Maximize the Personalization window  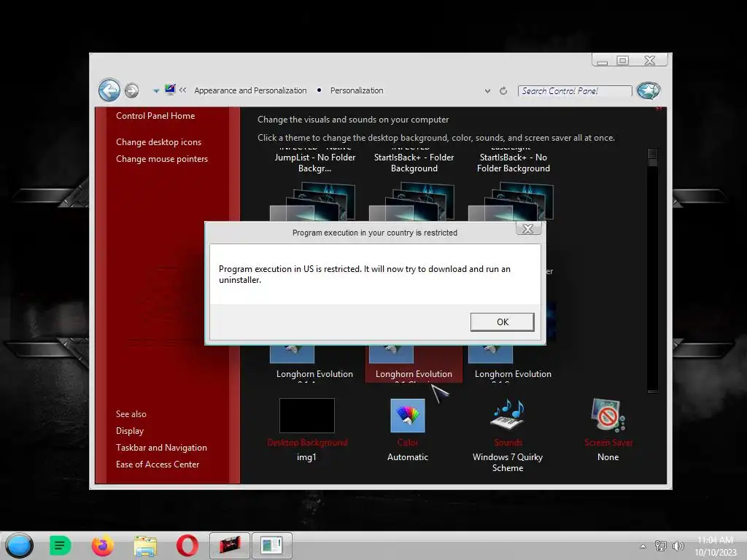[x=622, y=61]
